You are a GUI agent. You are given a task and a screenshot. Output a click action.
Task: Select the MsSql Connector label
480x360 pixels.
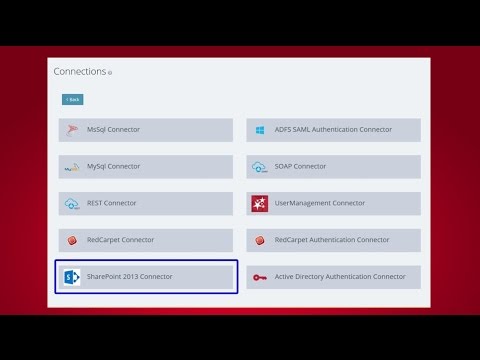click(113, 129)
